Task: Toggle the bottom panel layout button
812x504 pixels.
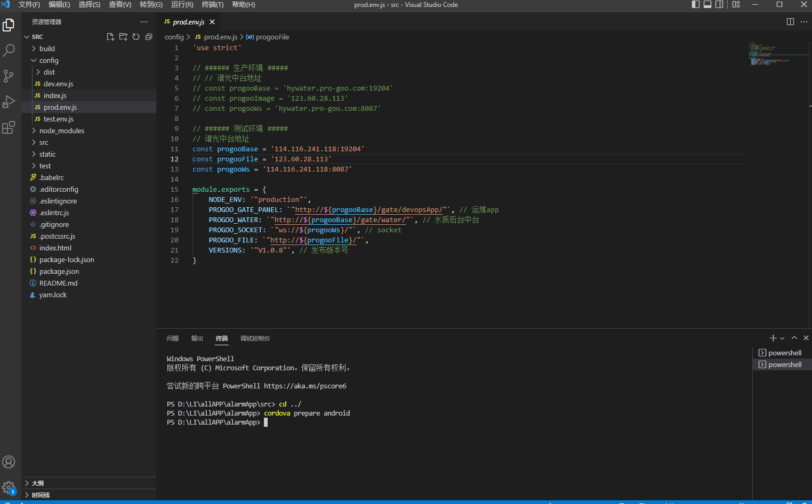Action: pyautogui.click(x=708, y=5)
